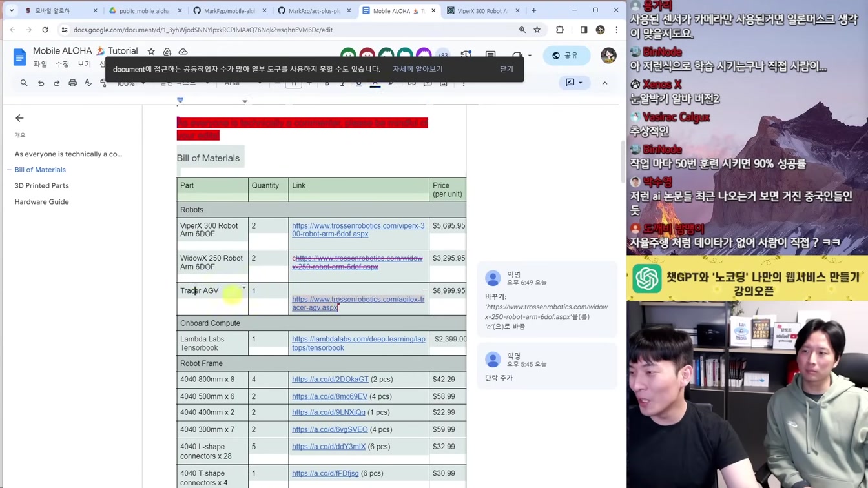868x488 pixels.
Task: Open the zoom level 100% dropdown
Action: coord(130,83)
